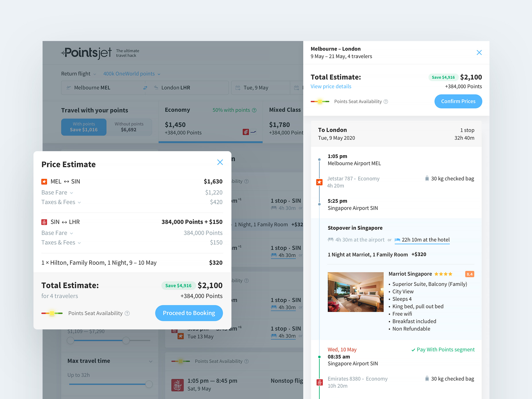Click the Pay With Points segment label
This screenshot has width=532, height=399.
[445, 349]
